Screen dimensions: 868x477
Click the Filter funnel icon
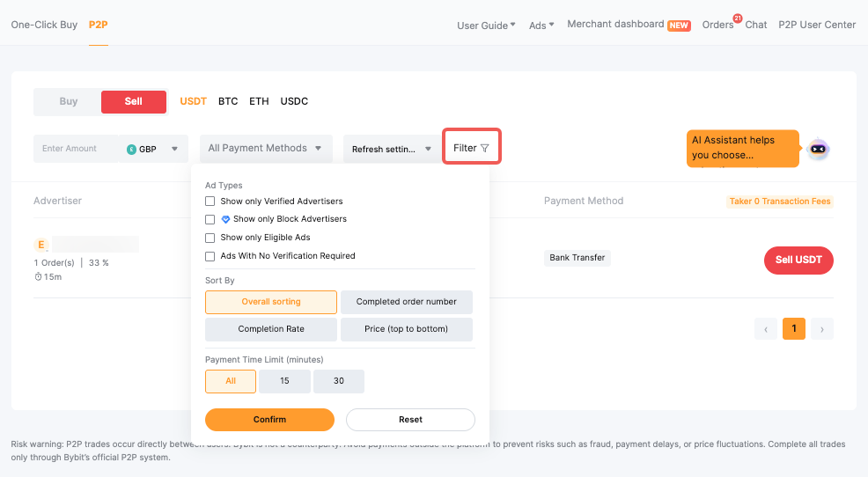(x=485, y=149)
